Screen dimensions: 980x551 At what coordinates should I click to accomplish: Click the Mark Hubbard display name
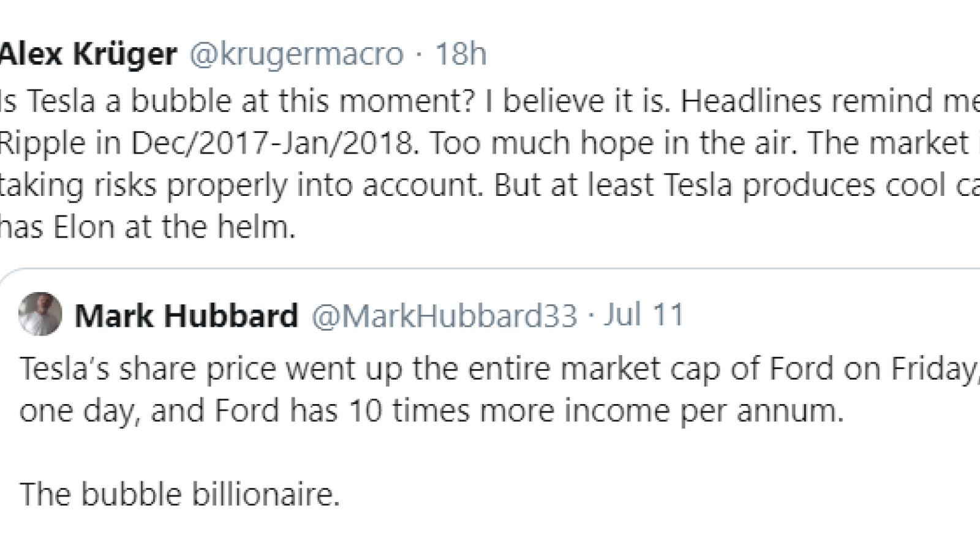[186, 316]
